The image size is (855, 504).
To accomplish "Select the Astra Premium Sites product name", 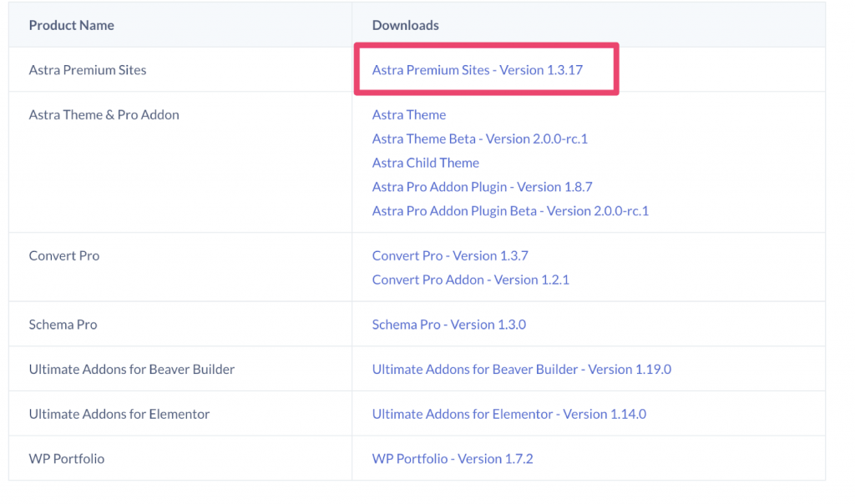I will coord(87,70).
